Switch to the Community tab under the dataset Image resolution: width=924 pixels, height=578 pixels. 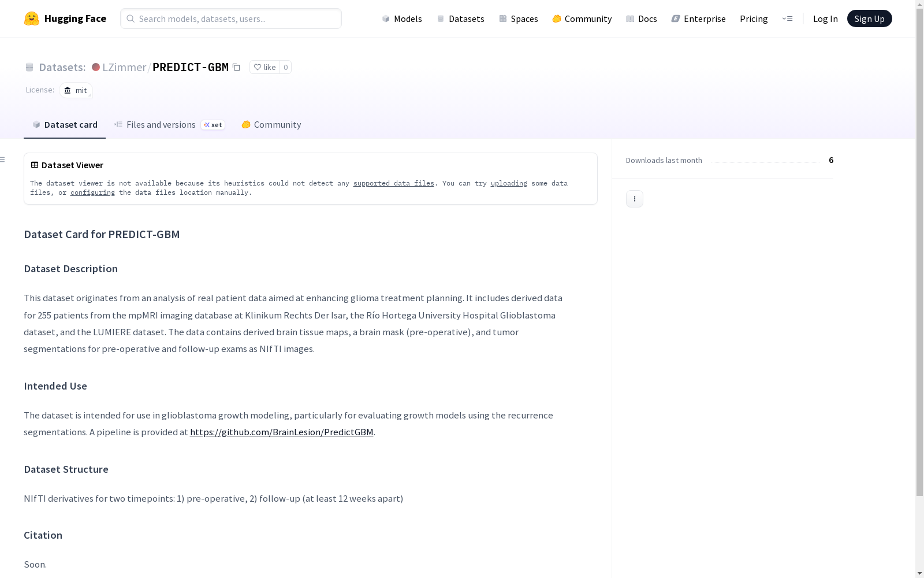click(x=271, y=124)
